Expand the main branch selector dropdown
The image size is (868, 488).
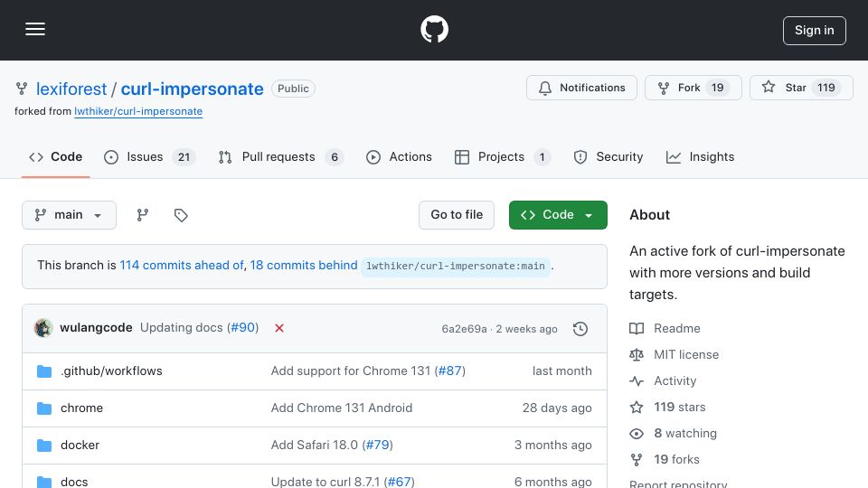point(70,215)
